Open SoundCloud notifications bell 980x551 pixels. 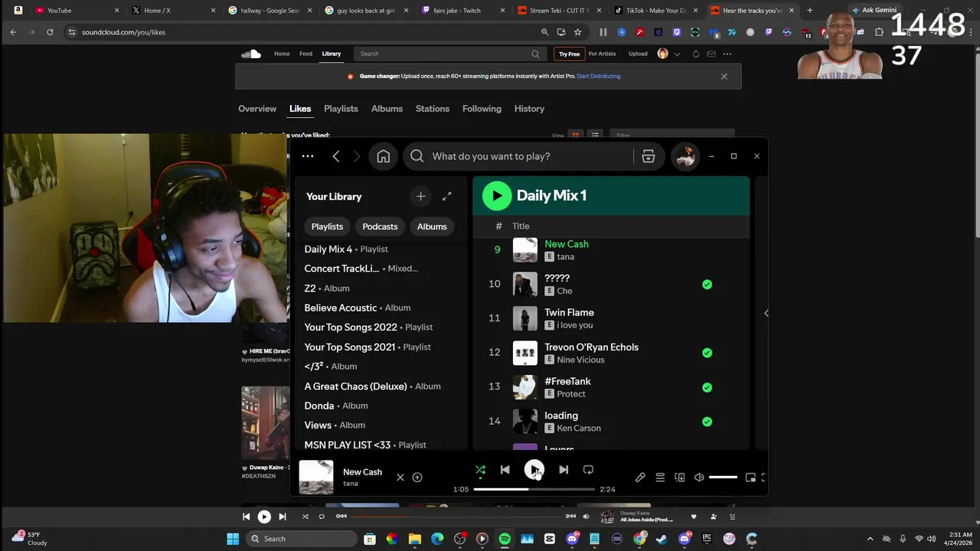696,54
